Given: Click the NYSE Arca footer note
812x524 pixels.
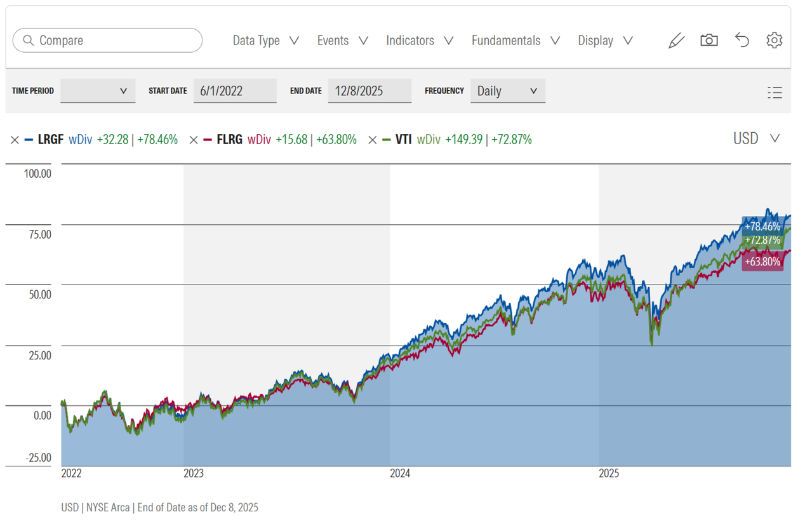Looking at the screenshot, I should (x=159, y=507).
